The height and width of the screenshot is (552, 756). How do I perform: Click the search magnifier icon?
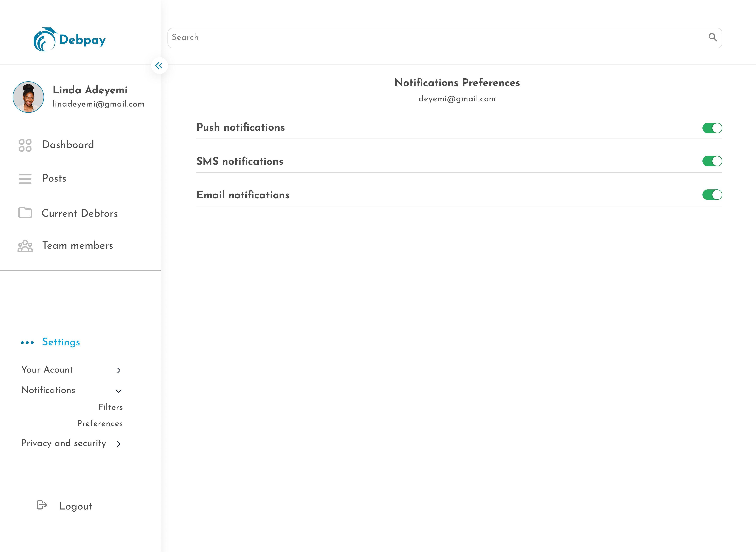713,37
